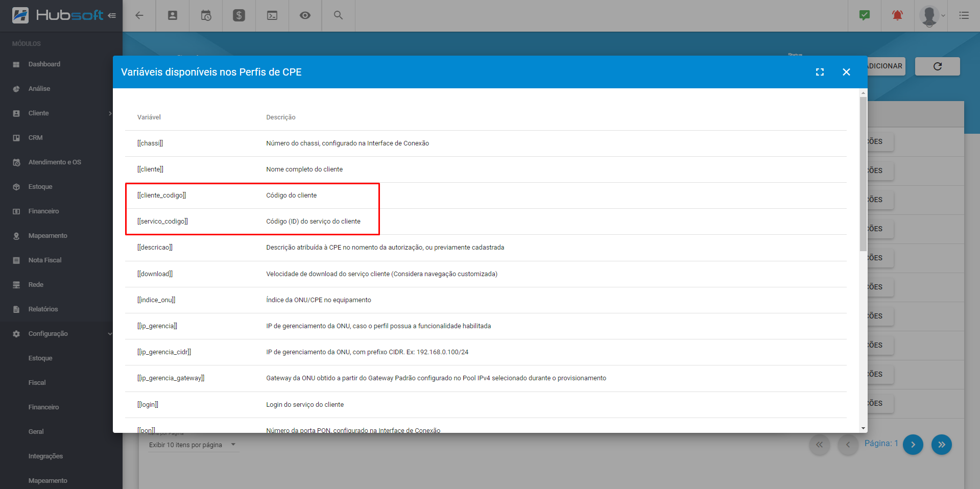Open CRM module
Screen dimensions: 980x489
36,138
